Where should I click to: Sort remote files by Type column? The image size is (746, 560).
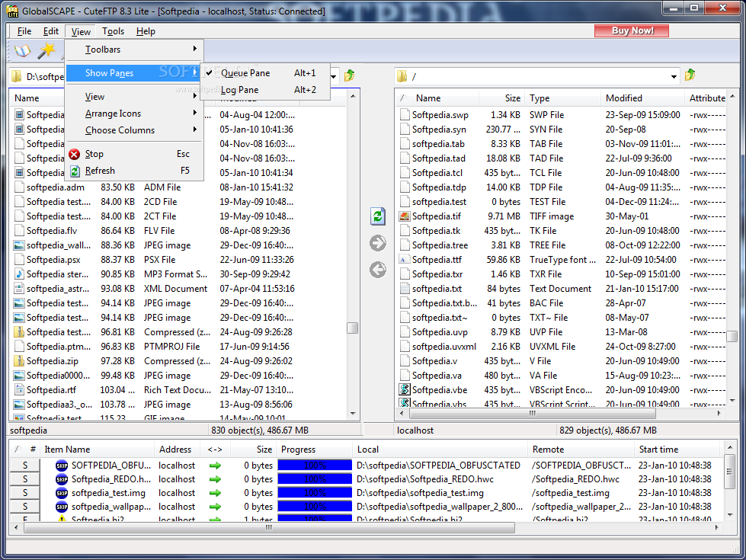pos(562,98)
